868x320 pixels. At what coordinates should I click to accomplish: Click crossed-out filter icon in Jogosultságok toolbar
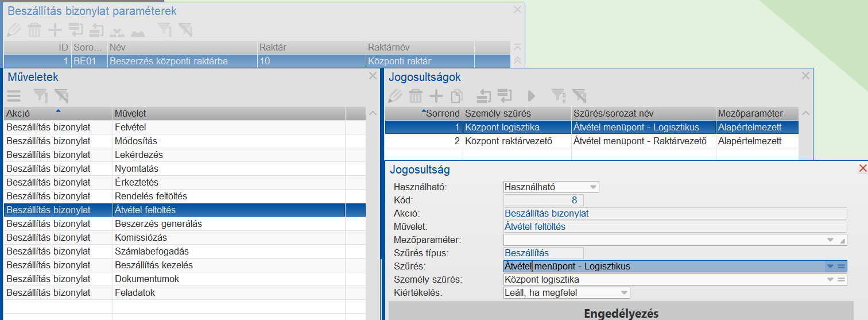(579, 96)
